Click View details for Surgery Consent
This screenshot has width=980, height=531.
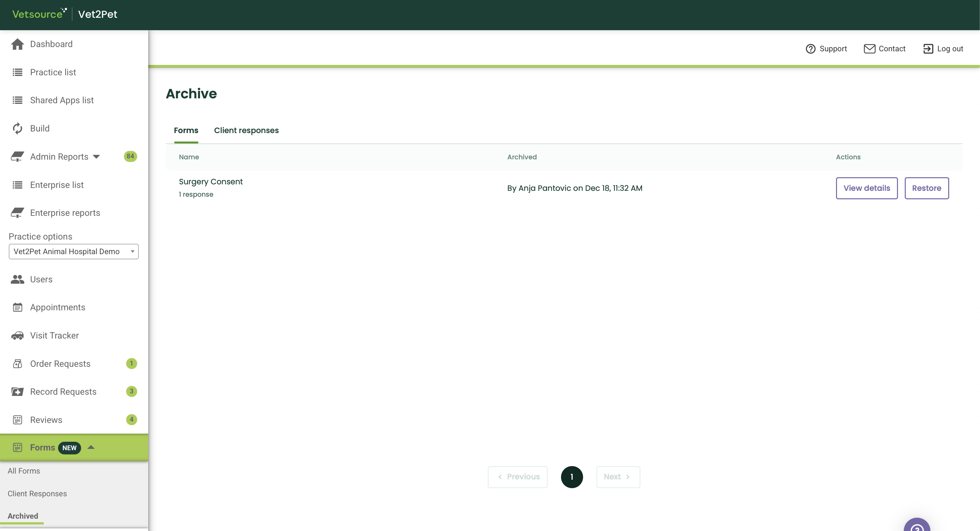[866, 188]
